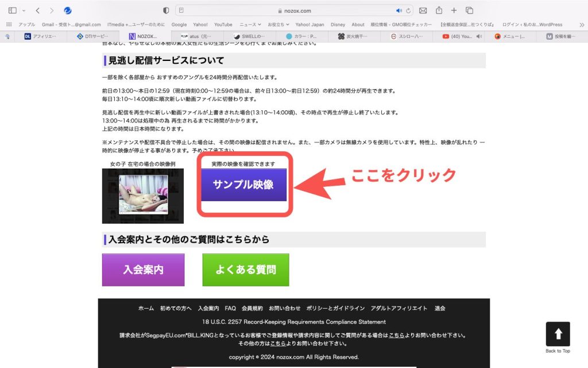Open the YouTube favorites bar bookmark
This screenshot has width=588, height=368.
(223, 25)
